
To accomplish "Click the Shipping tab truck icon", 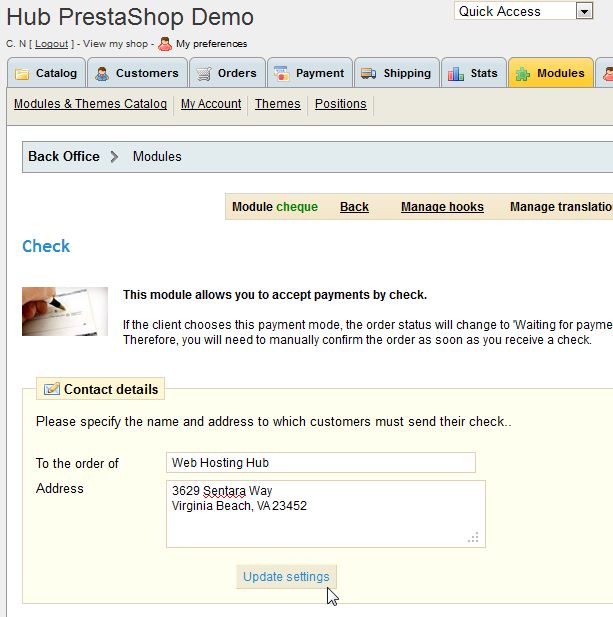I will (x=368, y=73).
